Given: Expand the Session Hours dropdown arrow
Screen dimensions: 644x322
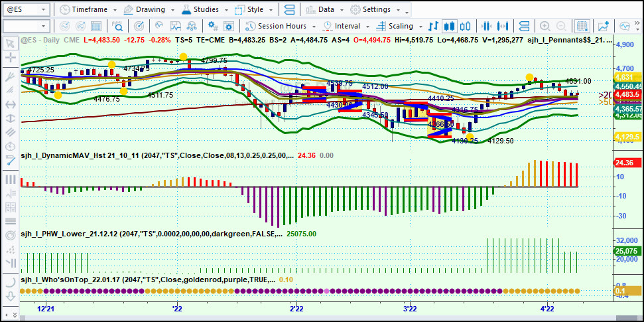Looking at the screenshot, I should click(x=314, y=27).
